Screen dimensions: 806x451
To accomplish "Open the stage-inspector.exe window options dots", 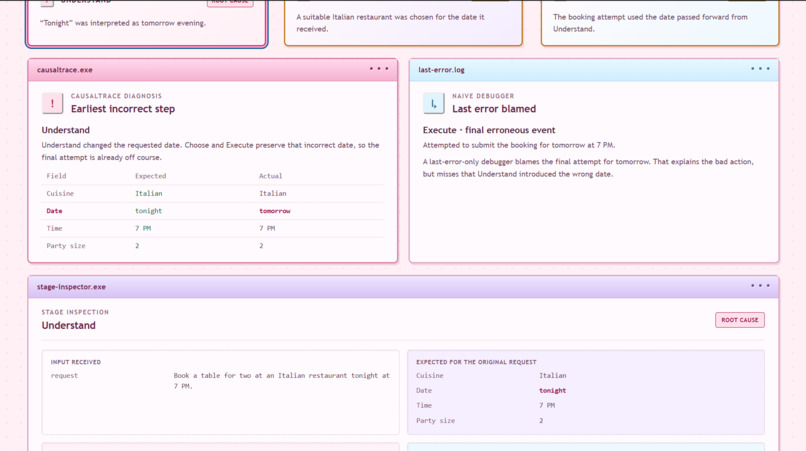I will click(760, 285).
